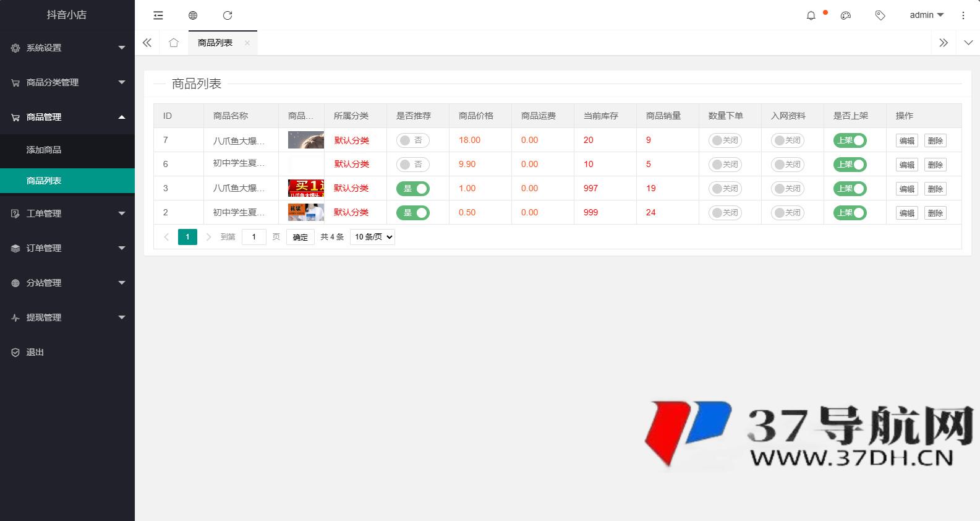Toggle 入网资料 switch for product ID 7

coord(788,140)
